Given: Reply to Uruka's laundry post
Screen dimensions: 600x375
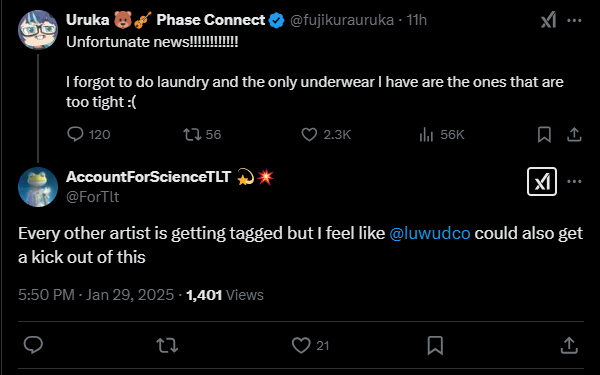Looking at the screenshot, I should click(75, 134).
